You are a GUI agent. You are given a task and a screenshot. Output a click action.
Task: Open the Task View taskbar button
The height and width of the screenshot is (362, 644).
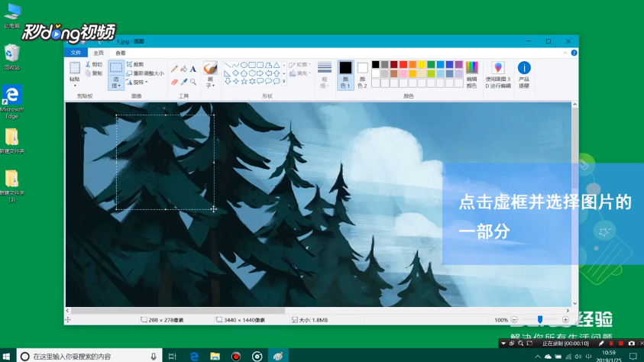click(173, 356)
